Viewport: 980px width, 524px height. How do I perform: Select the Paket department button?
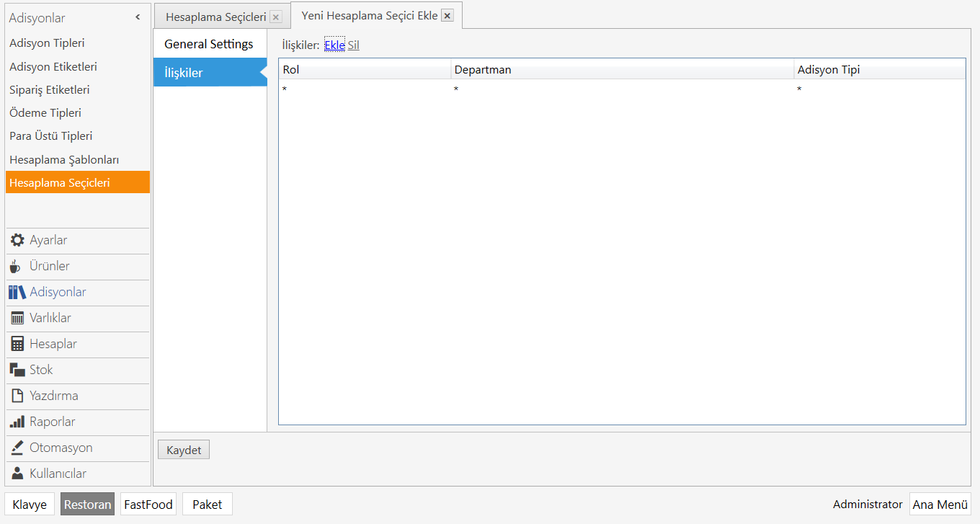pos(208,505)
